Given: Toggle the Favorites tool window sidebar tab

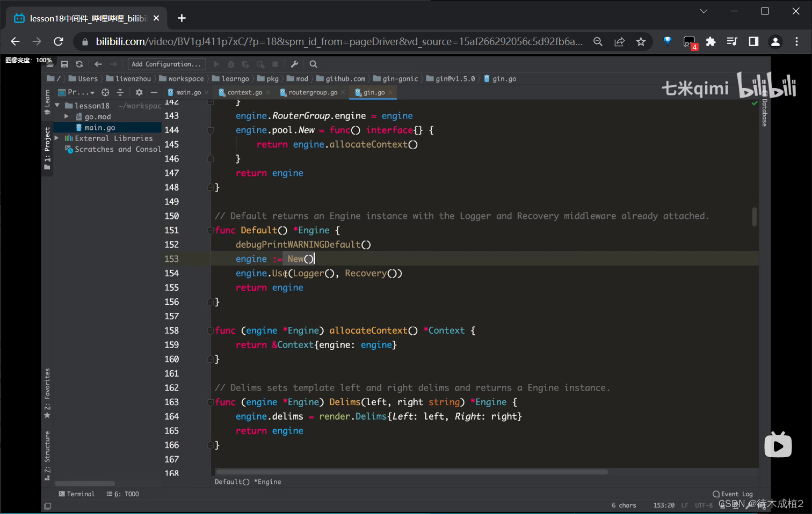Looking at the screenshot, I should [x=47, y=393].
